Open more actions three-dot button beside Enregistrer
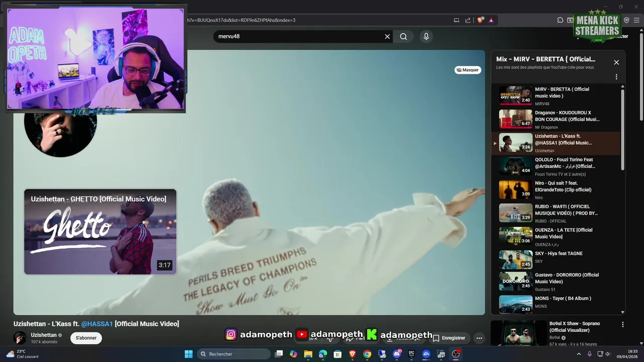 click(x=479, y=338)
